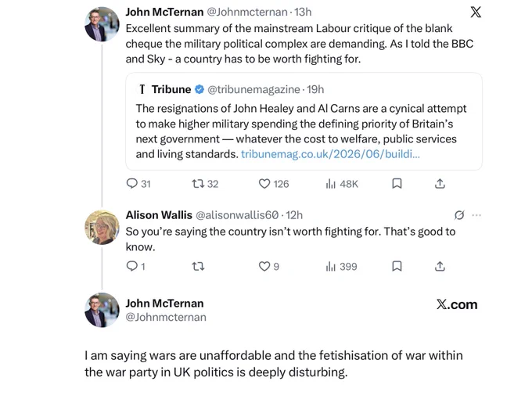The width and height of the screenshot is (532, 399).
Task: Open the tribunemag.co.uk article link
Action: pos(330,154)
